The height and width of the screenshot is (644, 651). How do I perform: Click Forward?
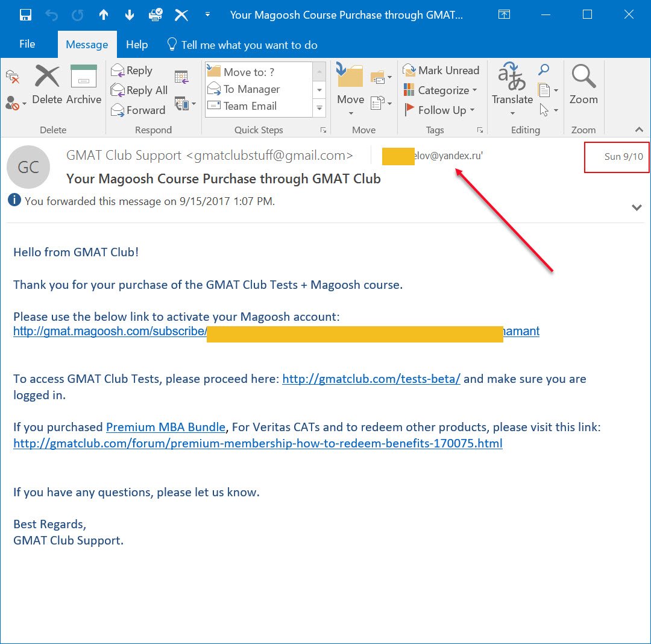(x=138, y=110)
